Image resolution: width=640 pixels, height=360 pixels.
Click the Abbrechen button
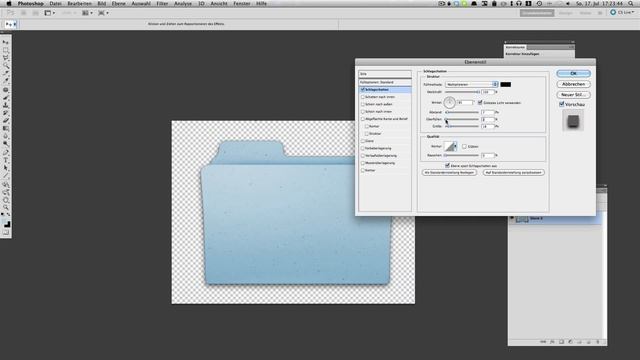pyautogui.click(x=573, y=84)
